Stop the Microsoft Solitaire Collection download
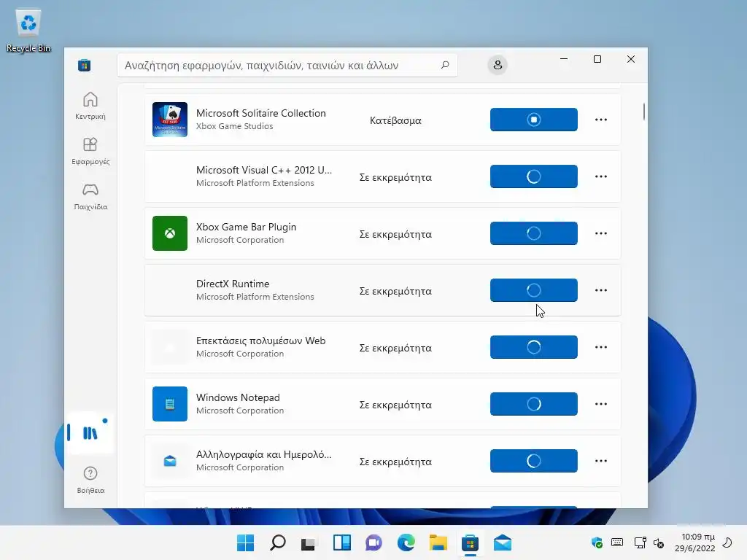Screen dimensions: 747x560 [533, 120]
